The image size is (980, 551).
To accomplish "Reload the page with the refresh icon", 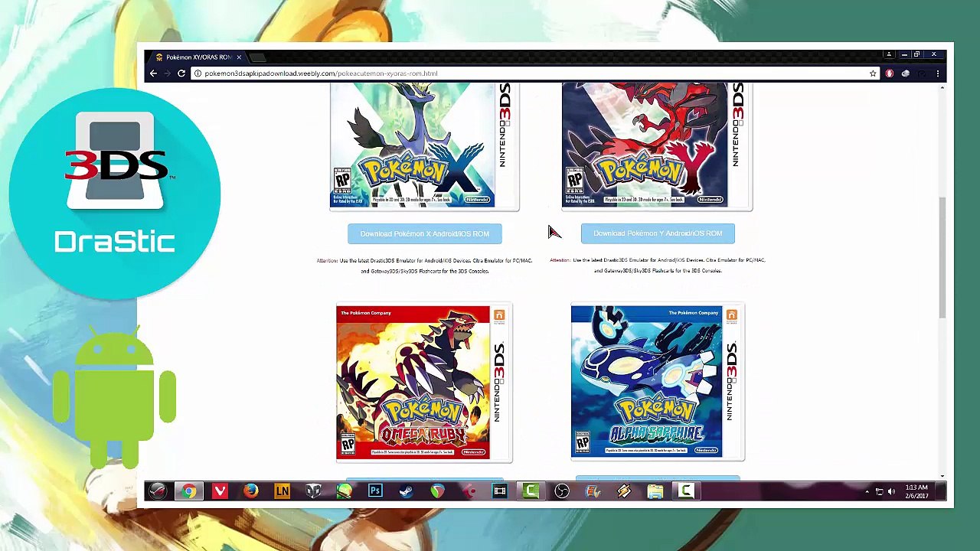I will tap(181, 73).
